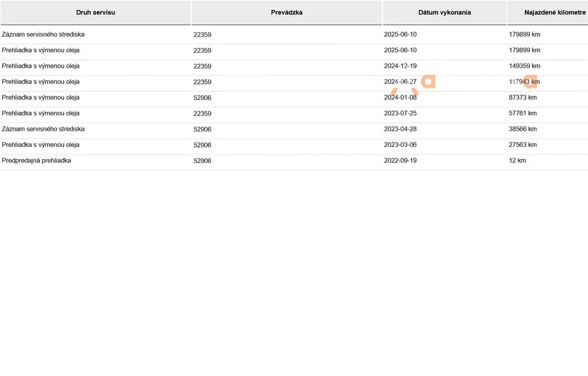Click the Druh servisu column header
This screenshot has height=376, width=588.
96,13
